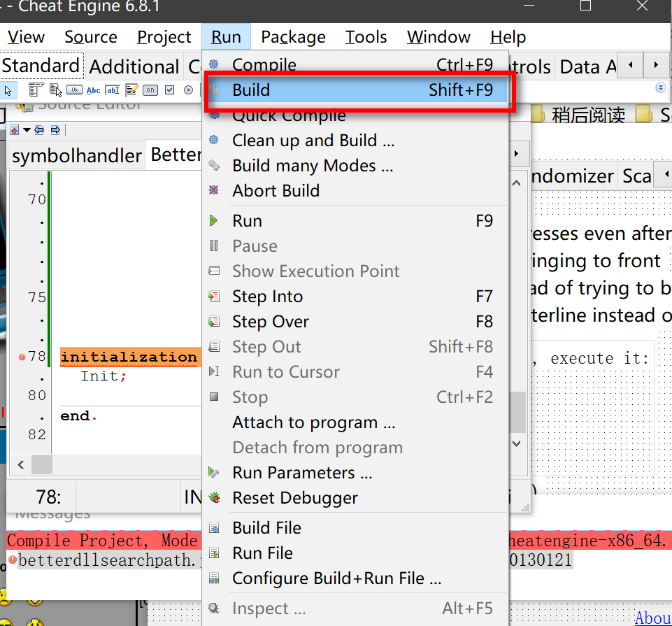Click the vertical scrollbar down arrow
Screen dimensions: 672x626
click(x=517, y=443)
